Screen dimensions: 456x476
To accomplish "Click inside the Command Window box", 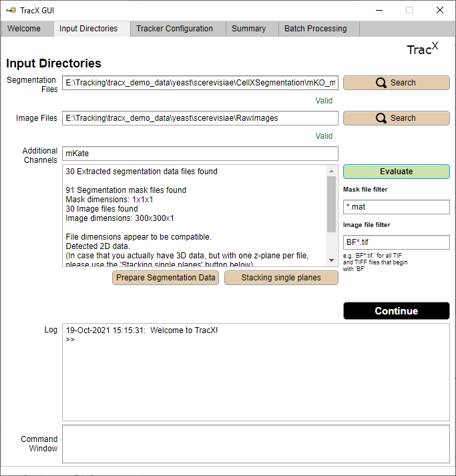I will (x=256, y=444).
